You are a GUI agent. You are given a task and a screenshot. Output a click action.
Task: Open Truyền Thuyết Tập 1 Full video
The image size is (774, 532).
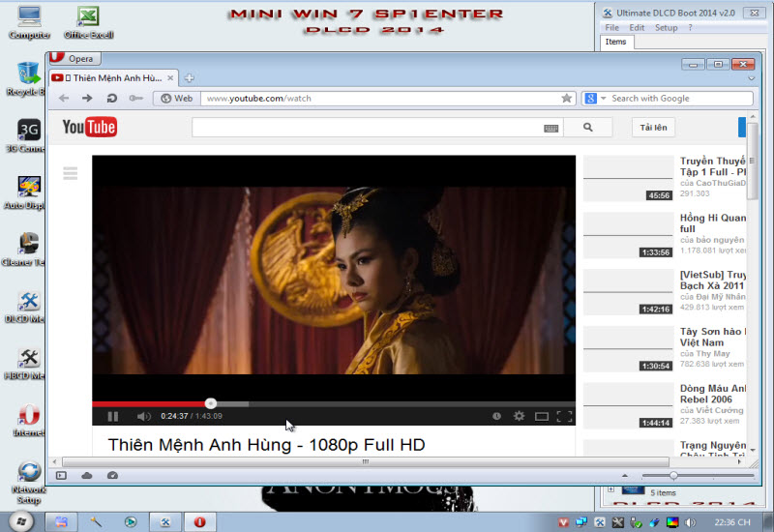tap(713, 166)
